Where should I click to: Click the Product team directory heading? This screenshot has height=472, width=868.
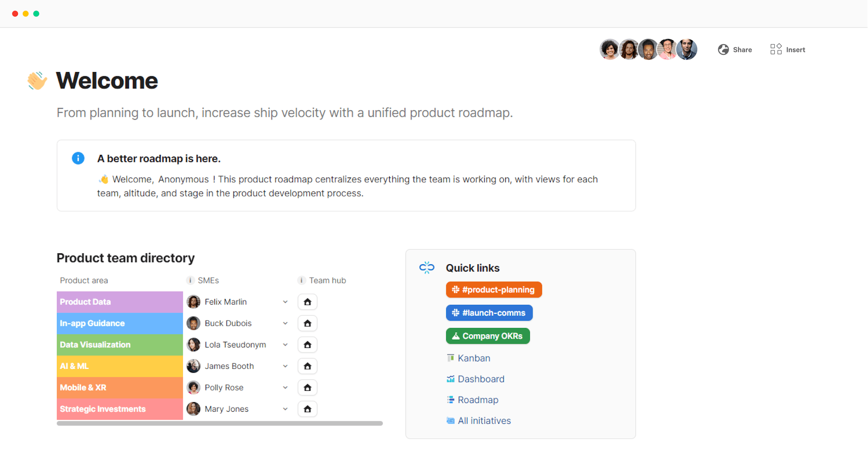[125, 258]
